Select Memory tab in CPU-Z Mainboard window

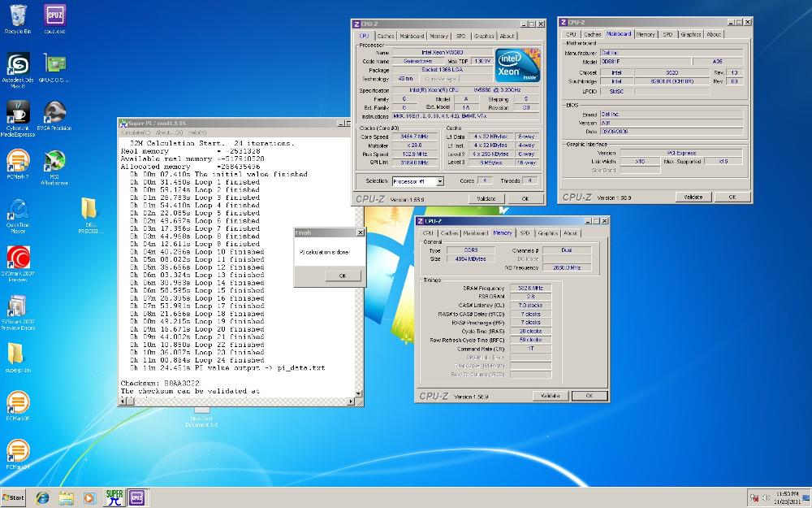(646, 34)
